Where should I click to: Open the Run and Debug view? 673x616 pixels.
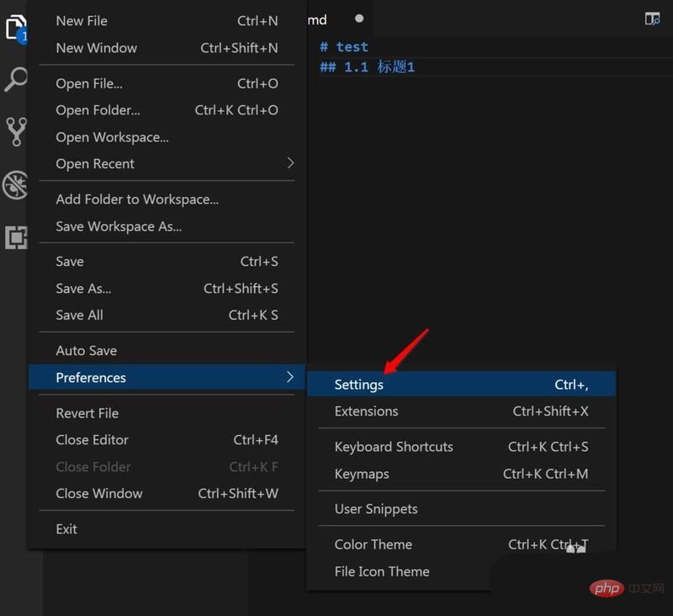click(x=15, y=185)
